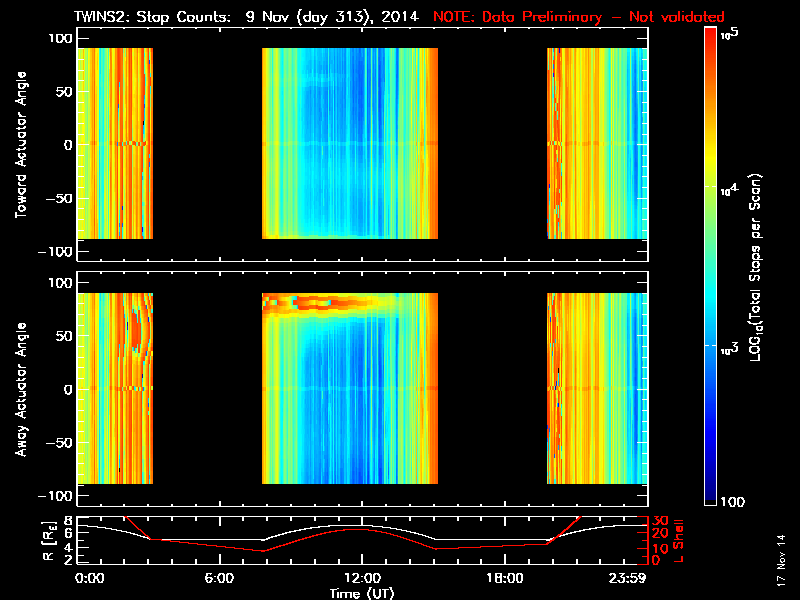Click the 10^4 colorbar tick label
This screenshot has width=800, height=600.
click(x=729, y=190)
